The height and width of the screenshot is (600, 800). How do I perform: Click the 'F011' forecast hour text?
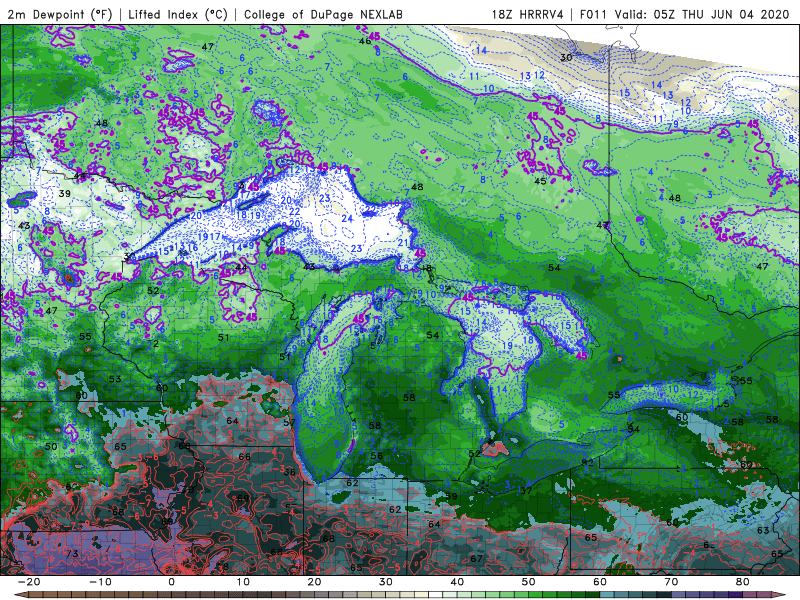point(593,14)
